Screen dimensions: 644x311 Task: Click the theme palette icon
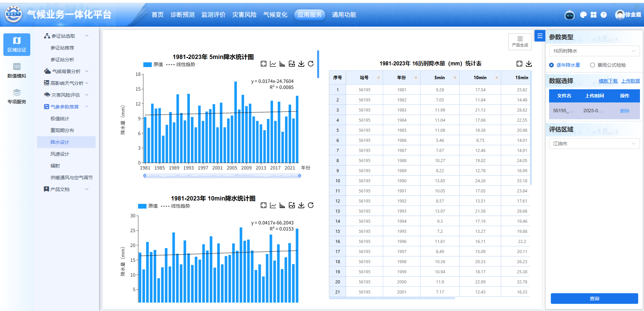click(583, 15)
